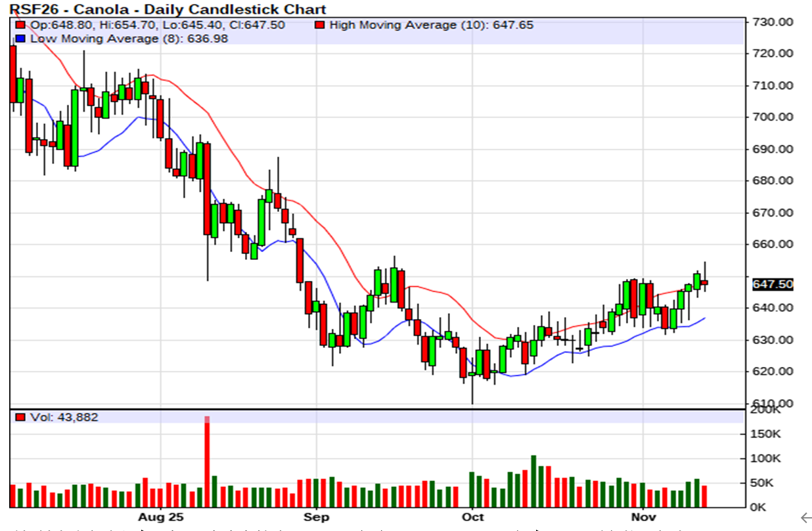Click the Low Moving Average (8) legend text
Screen dimensions: 812x531
point(129,39)
